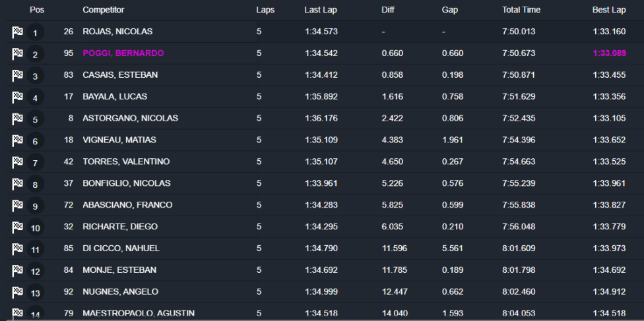
Task: Click the Gap column header
Action: point(450,10)
